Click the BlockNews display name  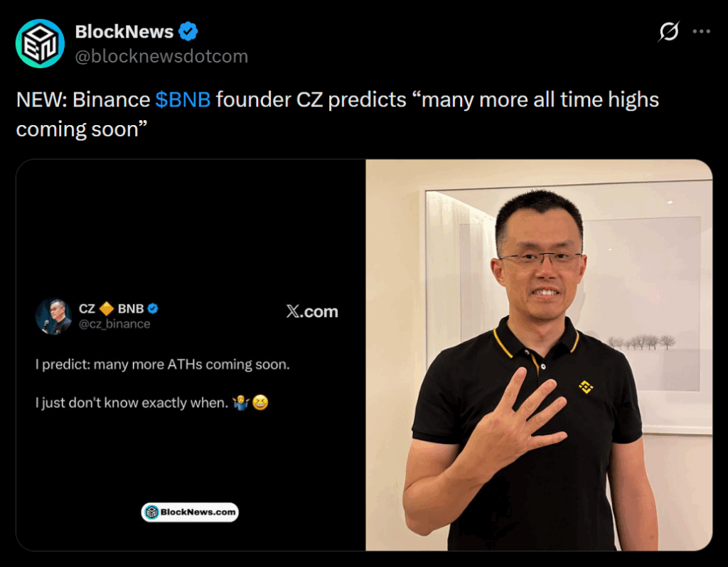[124, 31]
